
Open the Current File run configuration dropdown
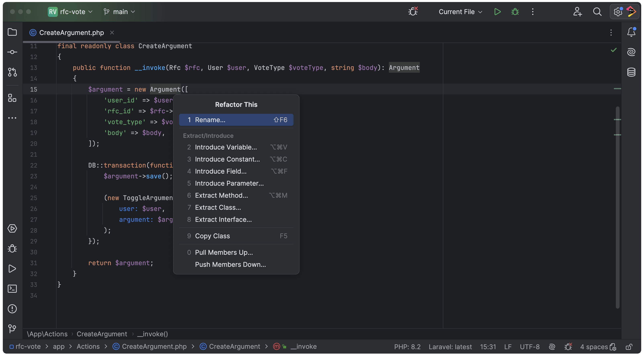460,11
